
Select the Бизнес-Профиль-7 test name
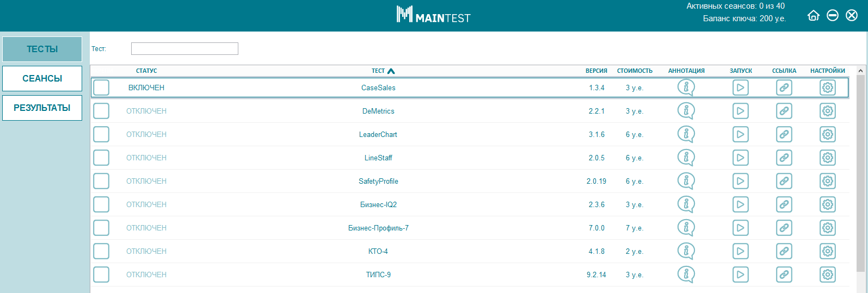click(378, 228)
